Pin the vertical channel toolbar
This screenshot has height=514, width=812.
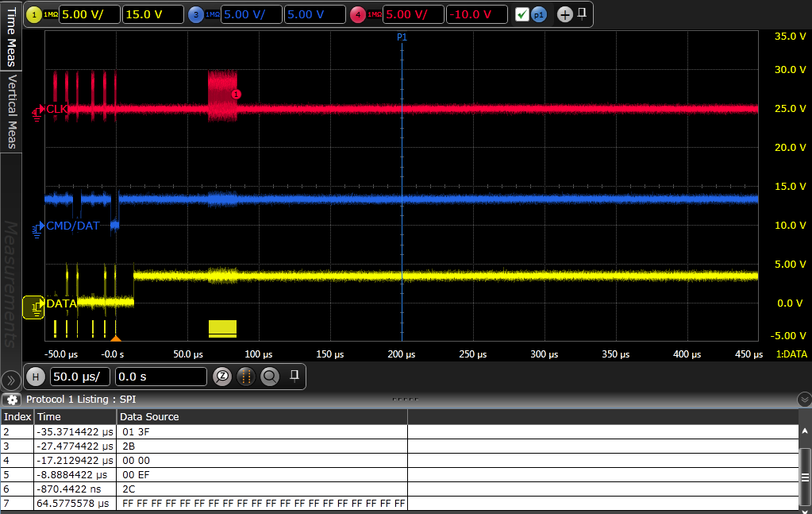click(582, 14)
